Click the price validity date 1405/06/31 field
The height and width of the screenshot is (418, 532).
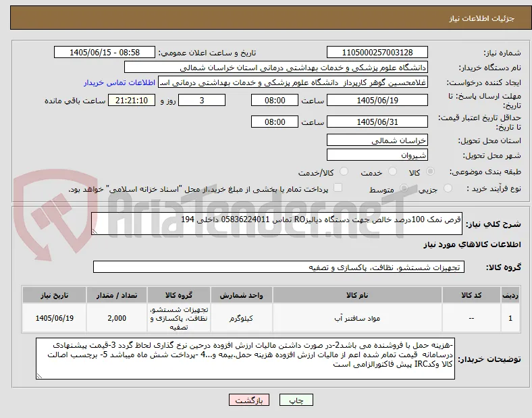coord(377,122)
